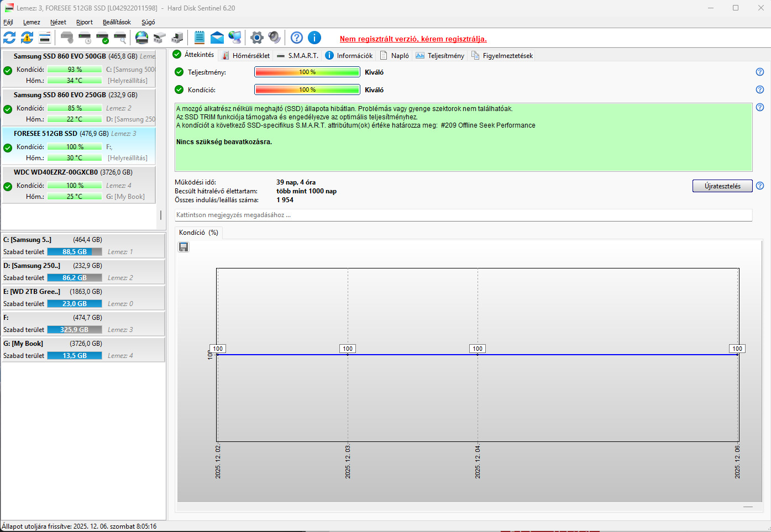Click the disk with green checkmark icon
The height and width of the screenshot is (532, 771).
pos(102,38)
